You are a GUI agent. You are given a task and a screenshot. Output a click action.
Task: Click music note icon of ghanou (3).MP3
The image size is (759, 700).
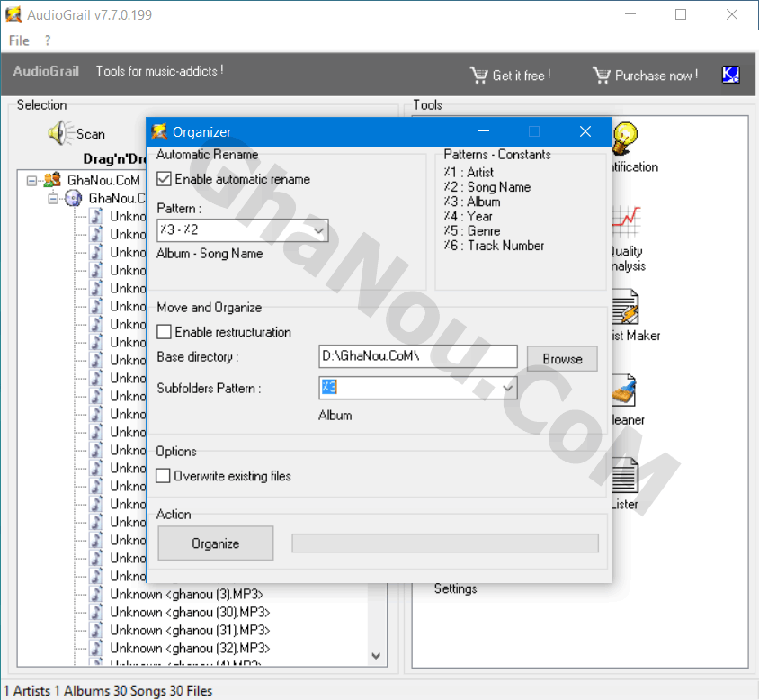tap(97, 594)
